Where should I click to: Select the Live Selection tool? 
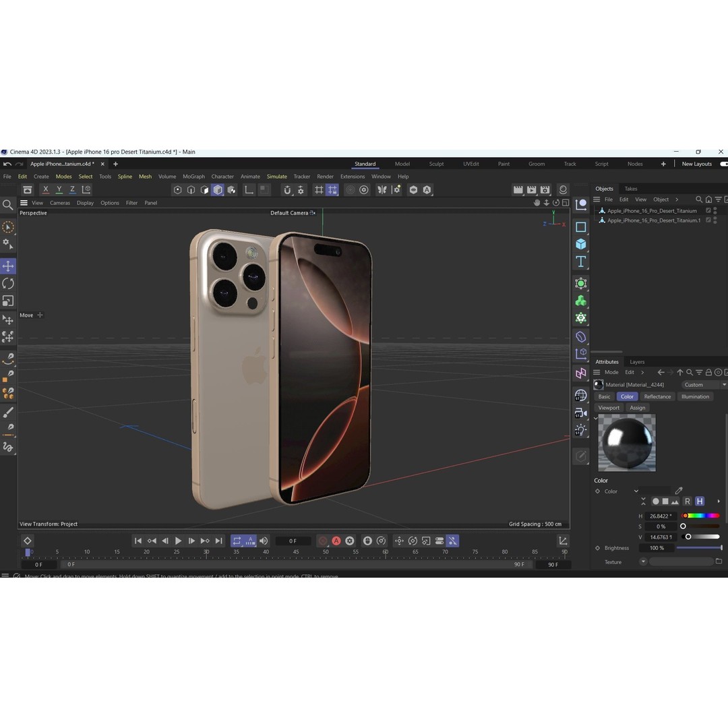[8, 227]
